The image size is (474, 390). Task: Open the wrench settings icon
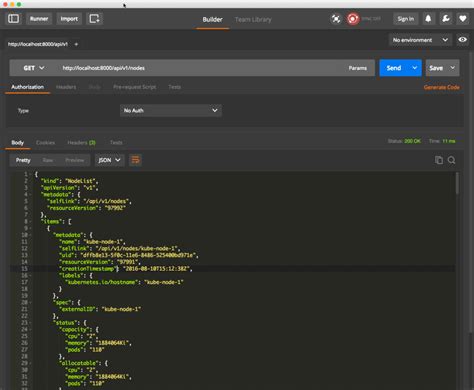[446, 19]
